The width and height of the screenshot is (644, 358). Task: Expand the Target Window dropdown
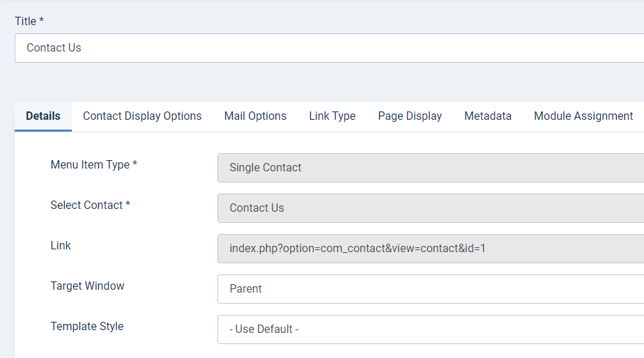click(x=430, y=289)
